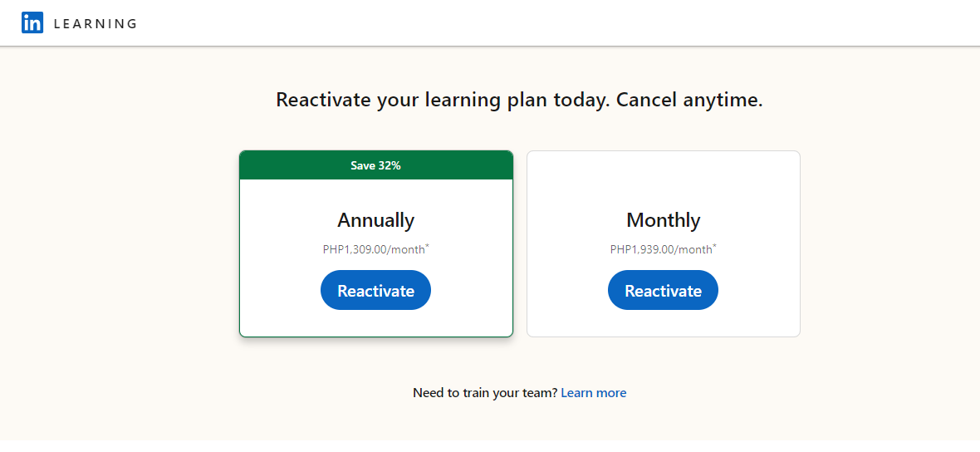Click the asterisk after the annual price
980x452 pixels.
(x=428, y=246)
